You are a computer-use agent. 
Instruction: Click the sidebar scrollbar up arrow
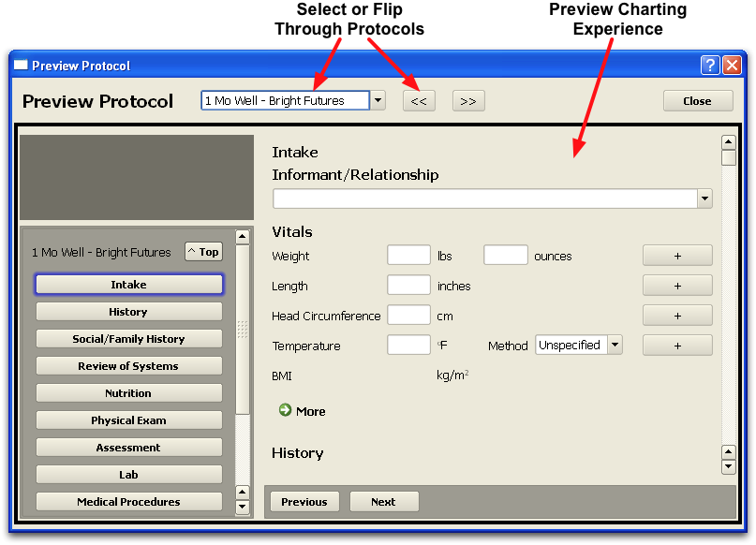(242, 237)
